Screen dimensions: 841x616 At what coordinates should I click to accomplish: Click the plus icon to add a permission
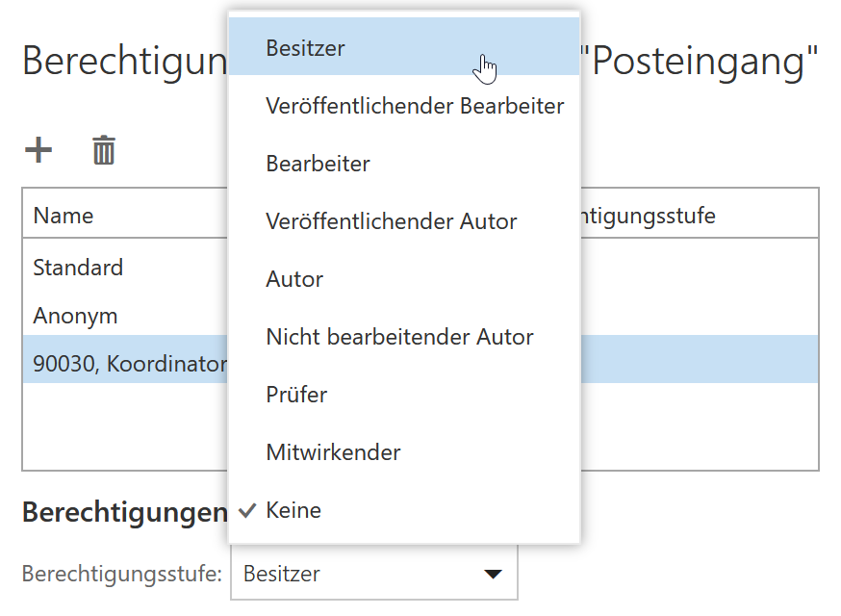pyautogui.click(x=38, y=150)
